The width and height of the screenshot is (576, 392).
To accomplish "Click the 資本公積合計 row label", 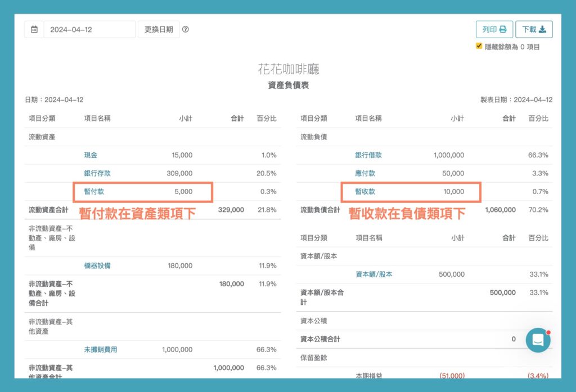I will (320, 339).
